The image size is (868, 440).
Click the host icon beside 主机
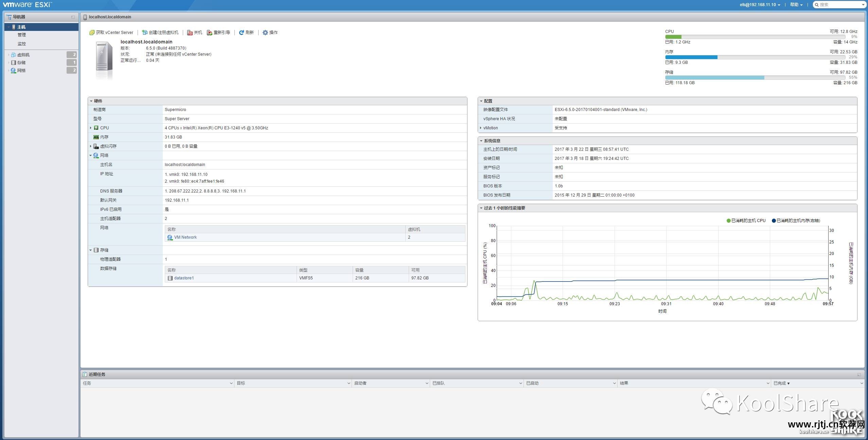pyautogui.click(x=14, y=27)
